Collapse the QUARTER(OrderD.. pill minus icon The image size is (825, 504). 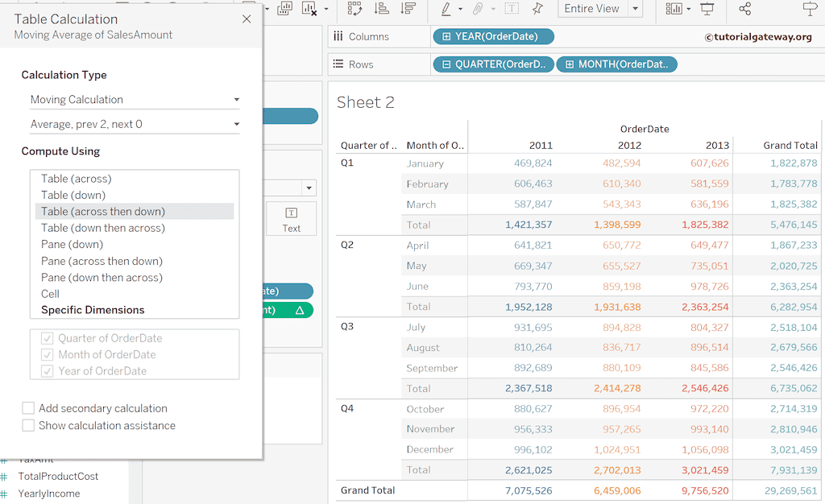tap(446, 64)
